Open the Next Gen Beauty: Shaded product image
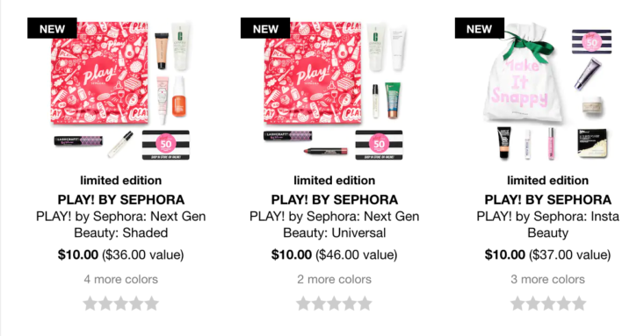 pos(121,90)
